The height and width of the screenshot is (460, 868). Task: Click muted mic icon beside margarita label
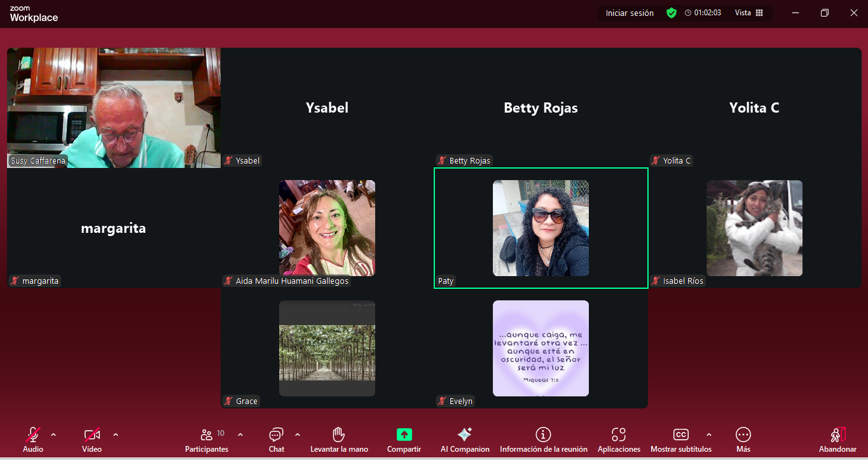(x=15, y=281)
